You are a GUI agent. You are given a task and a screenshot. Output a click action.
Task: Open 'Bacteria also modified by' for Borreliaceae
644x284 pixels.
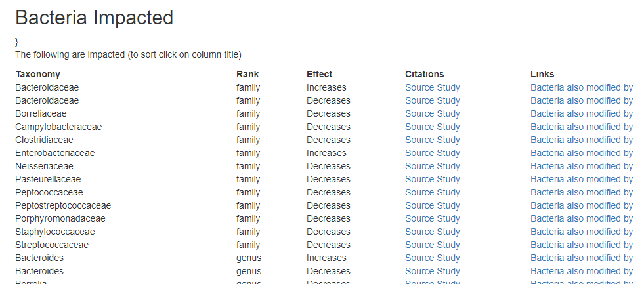click(x=581, y=113)
